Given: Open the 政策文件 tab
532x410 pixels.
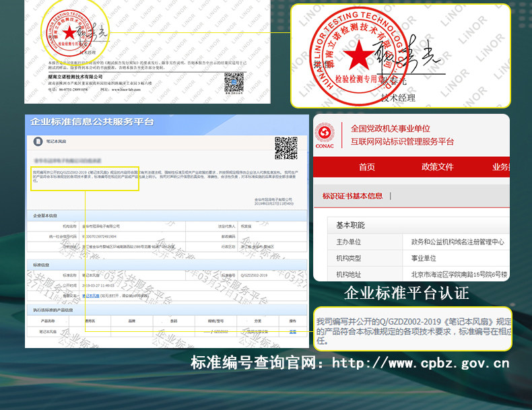Looking at the screenshot, I should (x=437, y=167).
